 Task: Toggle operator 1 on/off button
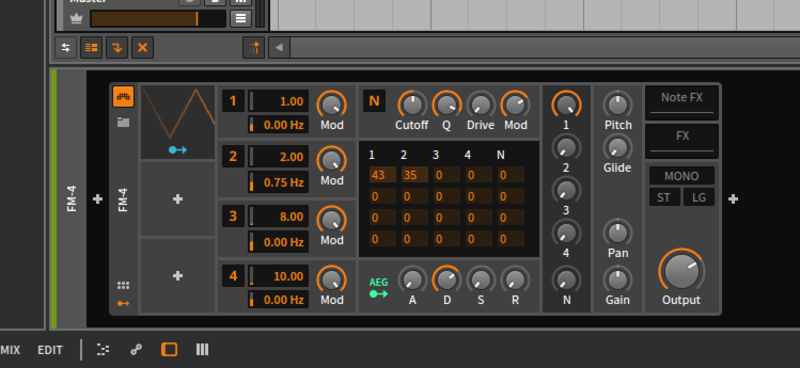(233, 101)
